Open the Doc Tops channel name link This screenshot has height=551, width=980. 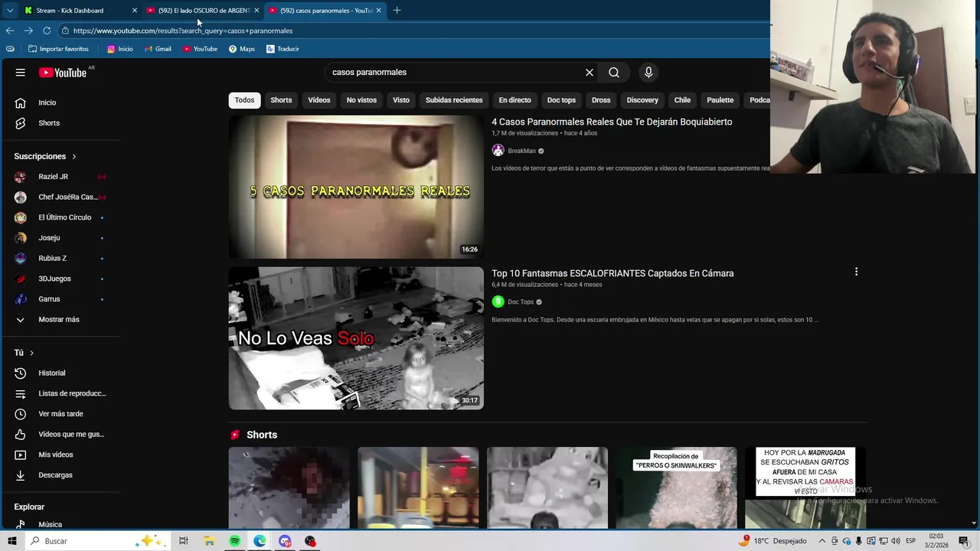click(521, 302)
